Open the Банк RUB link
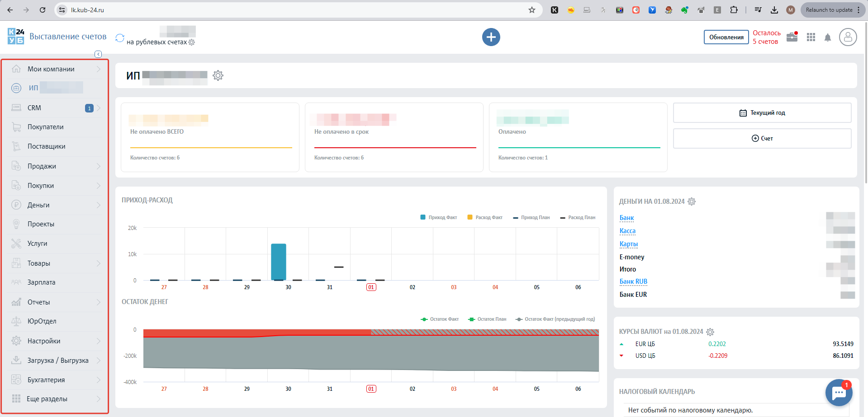The height and width of the screenshot is (417, 868). (633, 281)
